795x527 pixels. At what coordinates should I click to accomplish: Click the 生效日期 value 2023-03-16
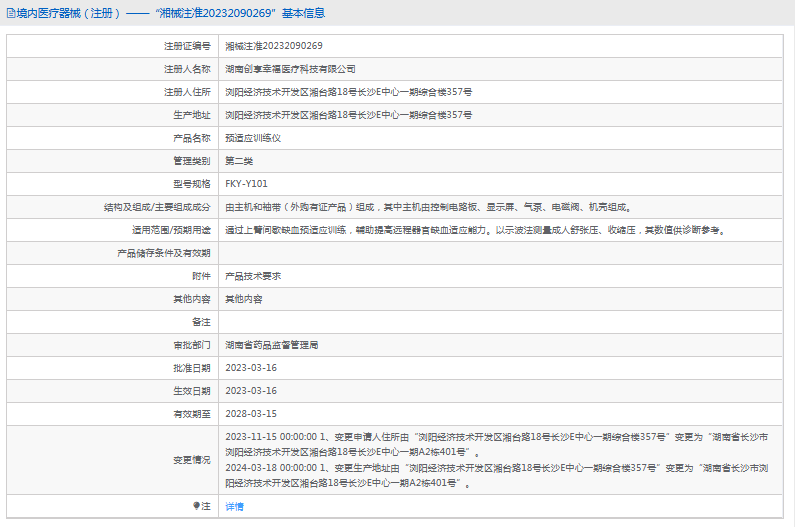pos(251,391)
